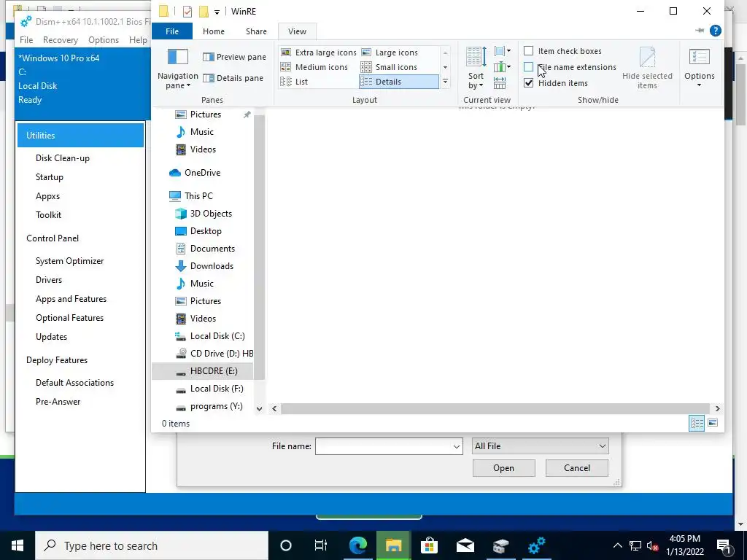This screenshot has height=560, width=747.
Task: Select List layout
Action: click(294, 82)
